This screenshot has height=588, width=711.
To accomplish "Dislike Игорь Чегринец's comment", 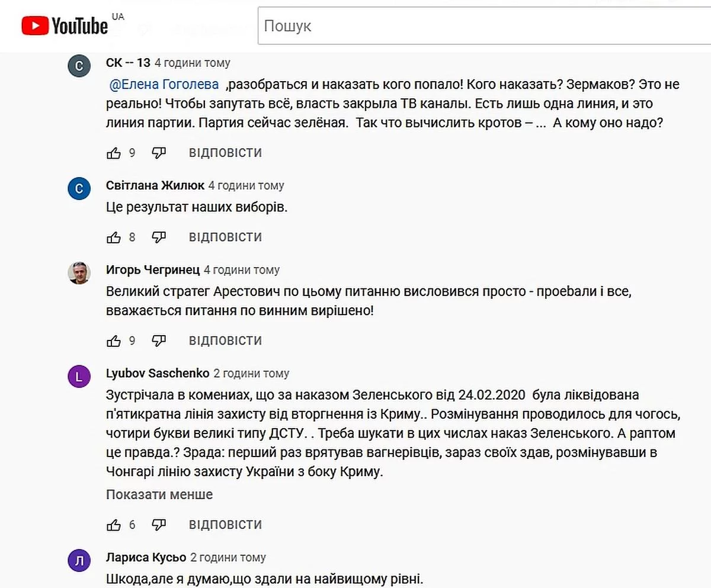I will pos(159,341).
